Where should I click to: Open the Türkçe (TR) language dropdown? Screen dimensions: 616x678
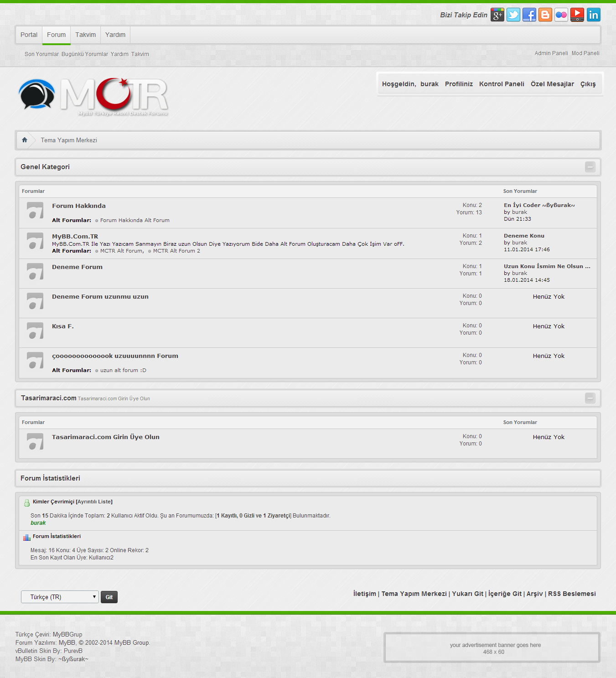pyautogui.click(x=60, y=597)
